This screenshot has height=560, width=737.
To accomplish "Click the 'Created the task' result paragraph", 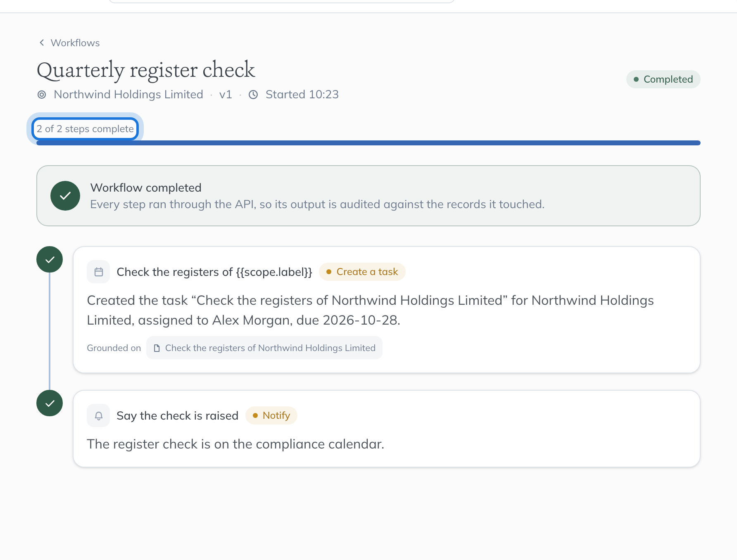I will click(x=370, y=310).
